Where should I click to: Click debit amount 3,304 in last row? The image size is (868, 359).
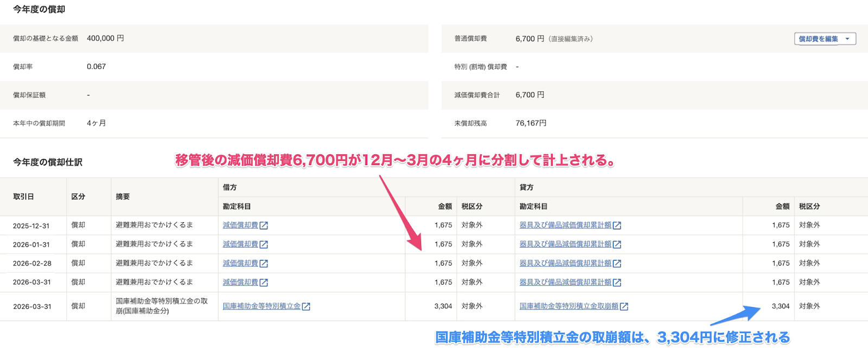[443, 306]
